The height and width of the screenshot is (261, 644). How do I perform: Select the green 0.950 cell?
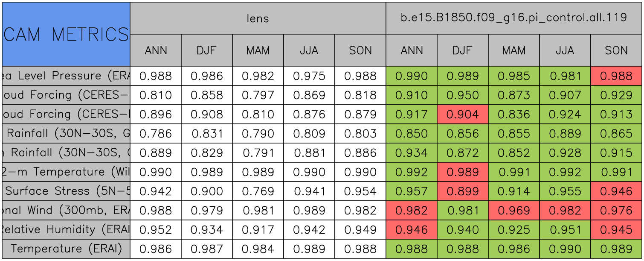click(x=462, y=95)
